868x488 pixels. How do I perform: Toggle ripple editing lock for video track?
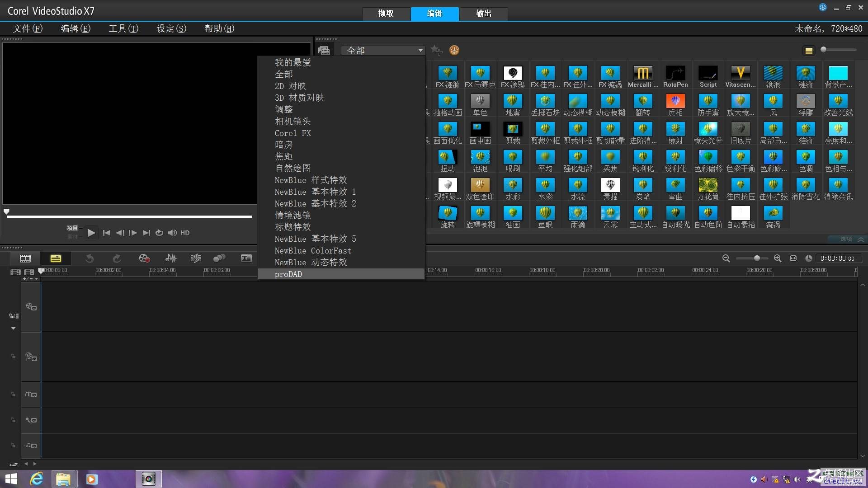coord(14,316)
